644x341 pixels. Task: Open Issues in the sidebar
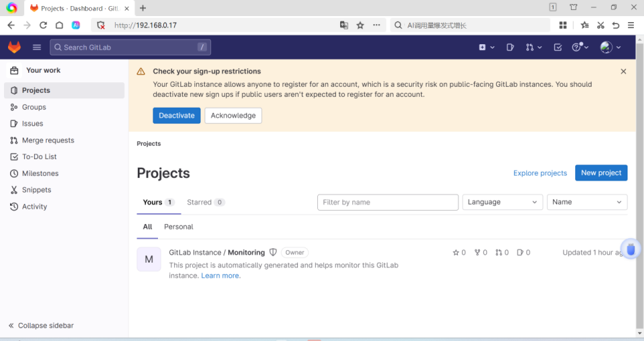[x=64, y=124]
